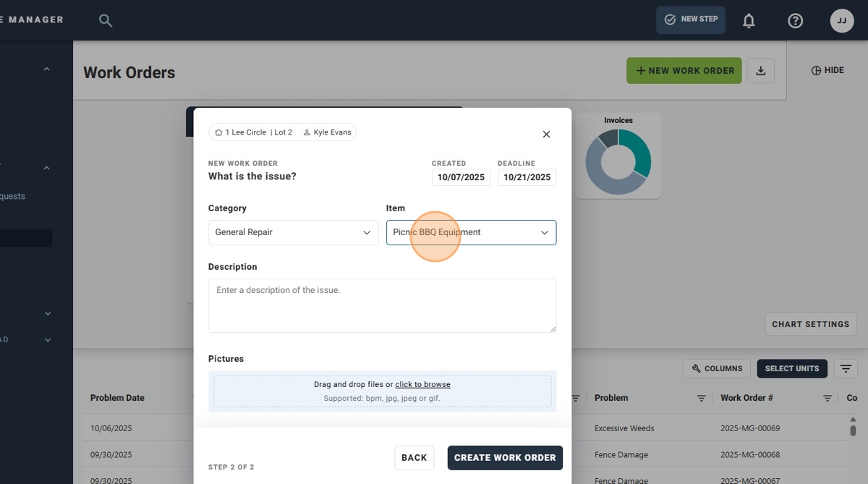This screenshot has height=484, width=868.
Task: Click the Fence Damage cell for 2025-MG-00068
Action: pyautogui.click(x=621, y=455)
